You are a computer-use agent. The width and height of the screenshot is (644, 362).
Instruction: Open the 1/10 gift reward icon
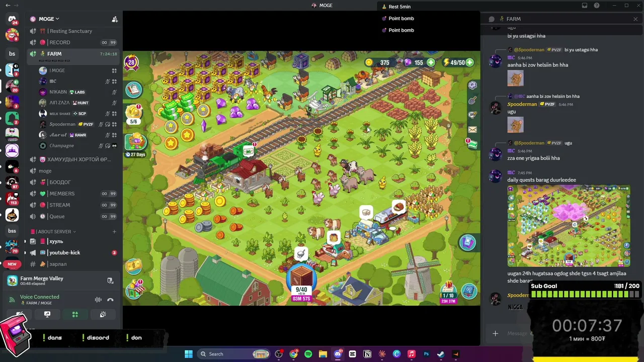(x=448, y=292)
